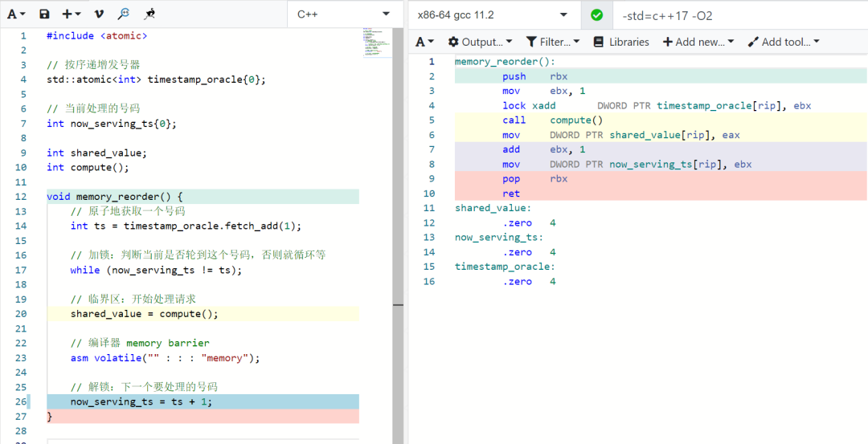Click the green compilation status checkmark

tap(596, 15)
